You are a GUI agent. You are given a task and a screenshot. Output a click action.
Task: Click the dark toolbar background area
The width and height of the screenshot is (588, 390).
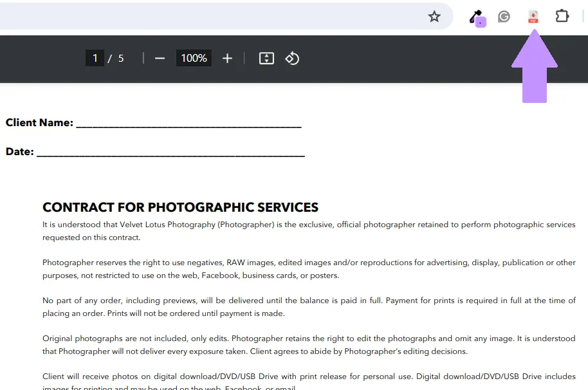click(386, 58)
